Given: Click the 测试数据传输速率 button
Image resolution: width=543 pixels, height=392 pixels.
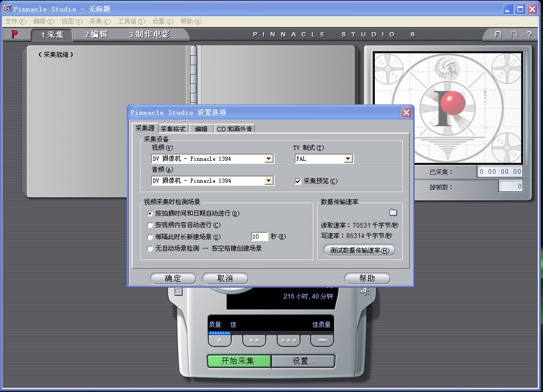Looking at the screenshot, I should [x=359, y=250].
